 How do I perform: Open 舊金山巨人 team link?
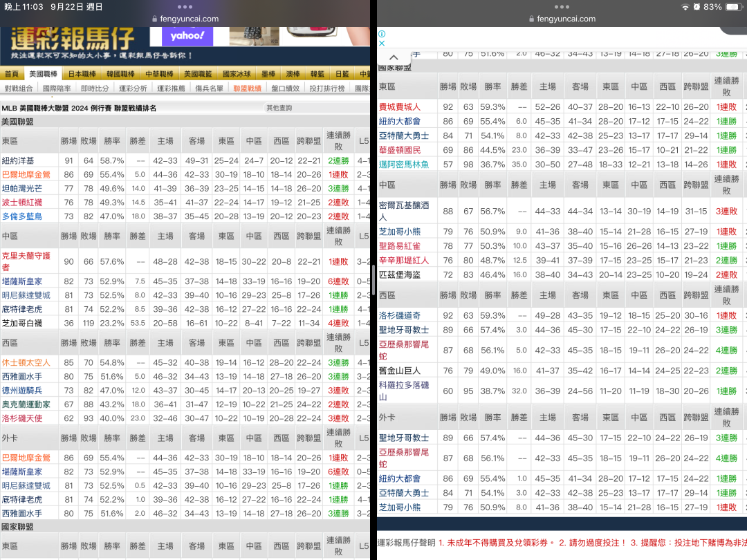(400, 371)
